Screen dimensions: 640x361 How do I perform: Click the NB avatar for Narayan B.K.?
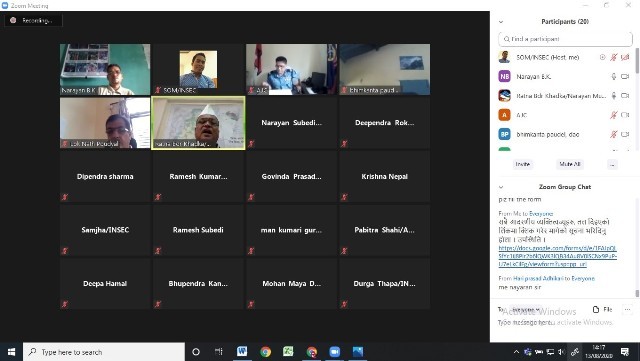click(504, 76)
